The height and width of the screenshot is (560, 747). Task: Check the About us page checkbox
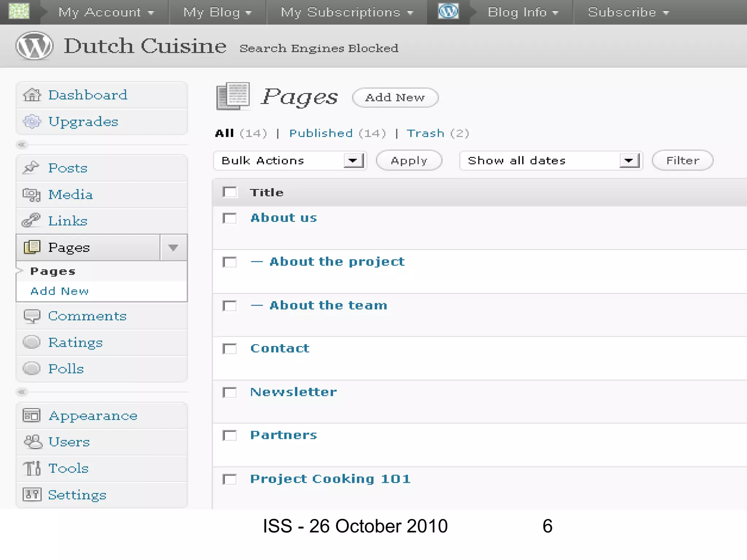point(230,218)
